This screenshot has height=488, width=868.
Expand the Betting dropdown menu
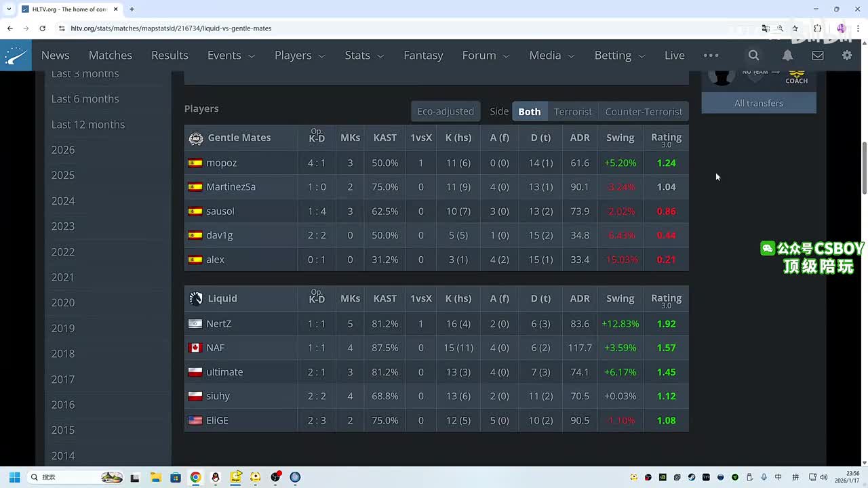coord(619,56)
